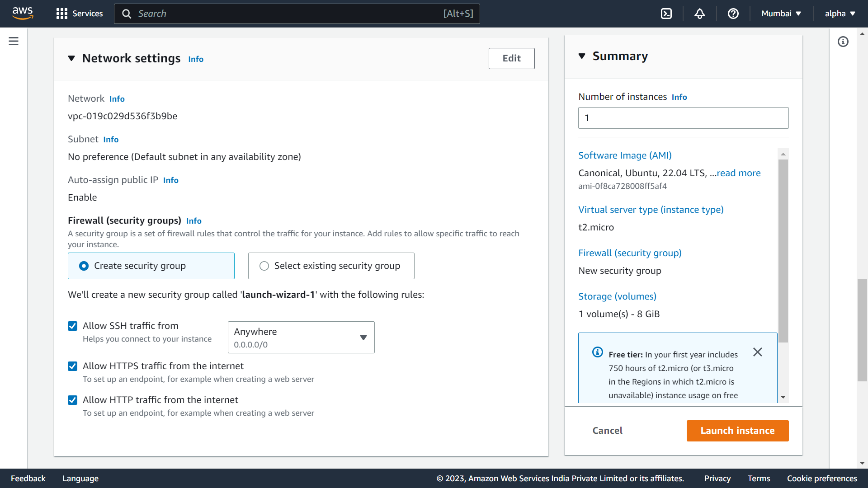Expand the left hamburger navigation menu
Screen dimensions: 868x488
click(x=14, y=42)
